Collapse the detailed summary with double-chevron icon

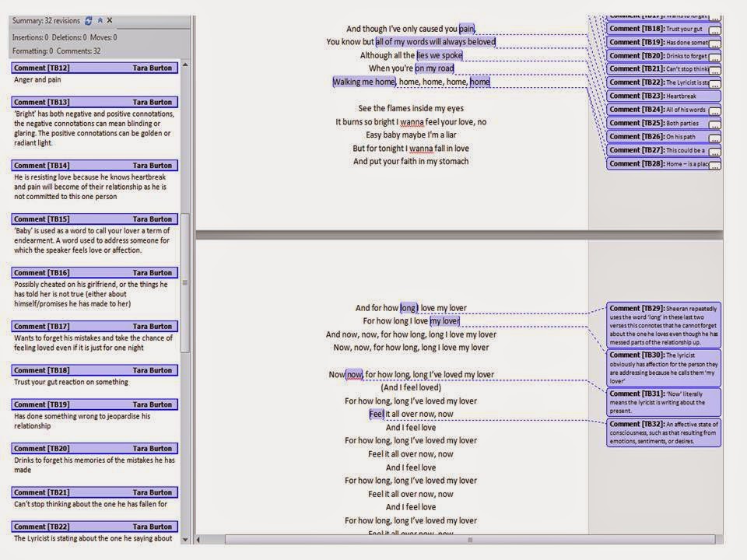[100, 20]
